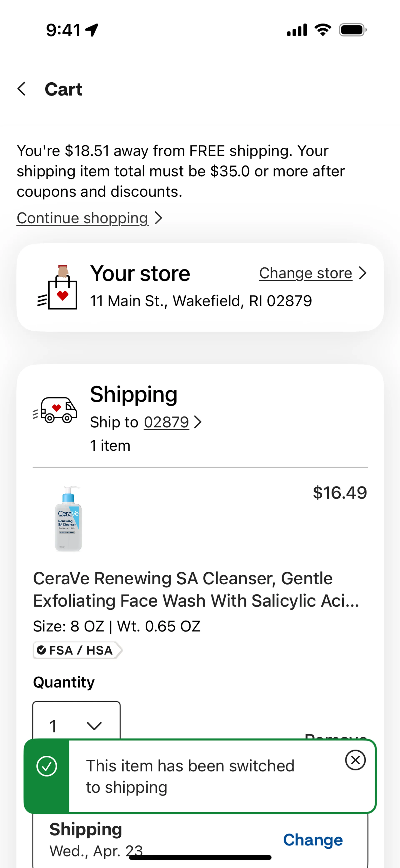Tap the Wi-Fi status icon
The height and width of the screenshot is (868, 400).
(323, 30)
